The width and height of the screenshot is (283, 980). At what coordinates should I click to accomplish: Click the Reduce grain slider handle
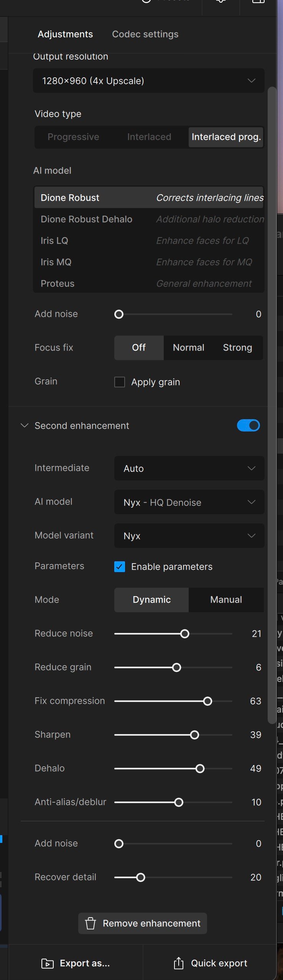tap(177, 668)
